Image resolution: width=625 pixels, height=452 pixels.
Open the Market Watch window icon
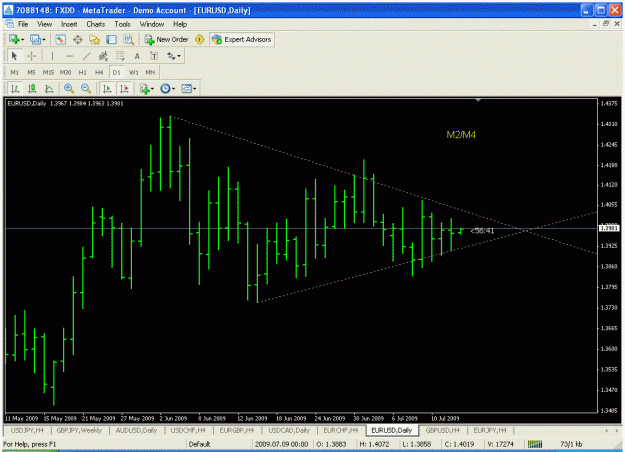click(60, 39)
